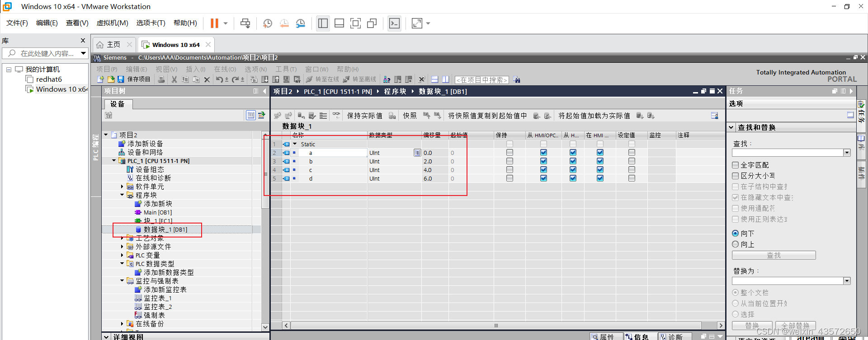Click 转至在线 button
The width and height of the screenshot is (868, 340).
(x=322, y=79)
